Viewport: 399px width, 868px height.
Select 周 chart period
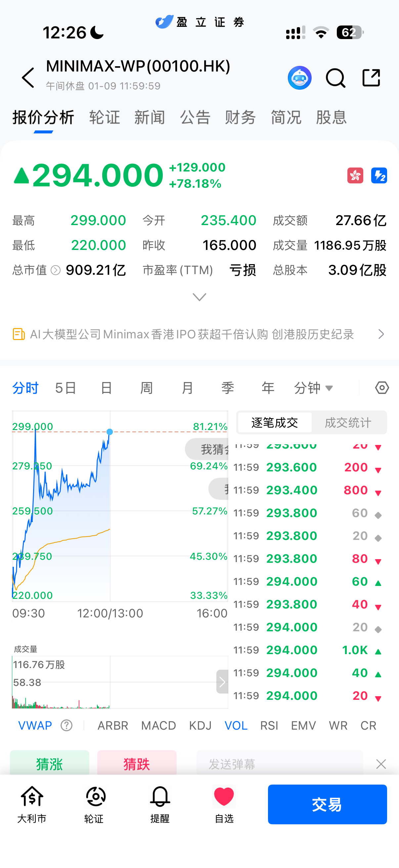[x=147, y=388]
